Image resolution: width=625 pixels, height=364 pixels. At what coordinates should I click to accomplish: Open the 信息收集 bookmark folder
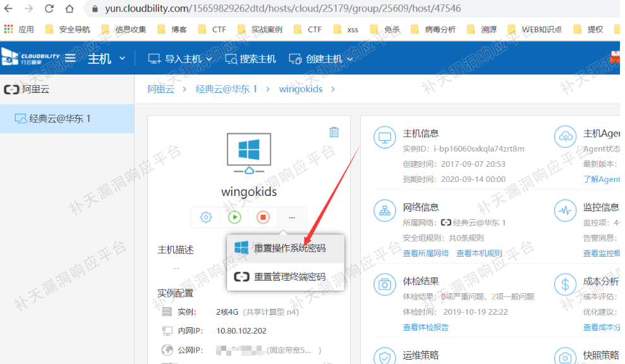click(124, 29)
